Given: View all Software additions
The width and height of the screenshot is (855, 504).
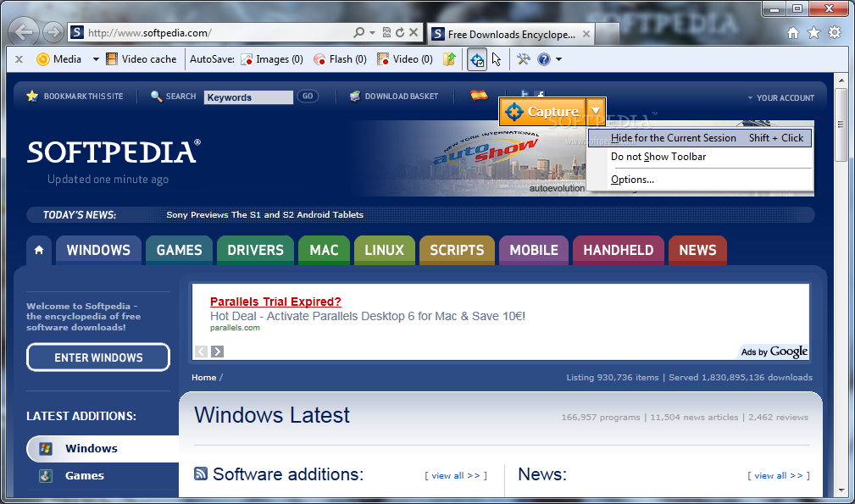Looking at the screenshot, I should (456, 476).
